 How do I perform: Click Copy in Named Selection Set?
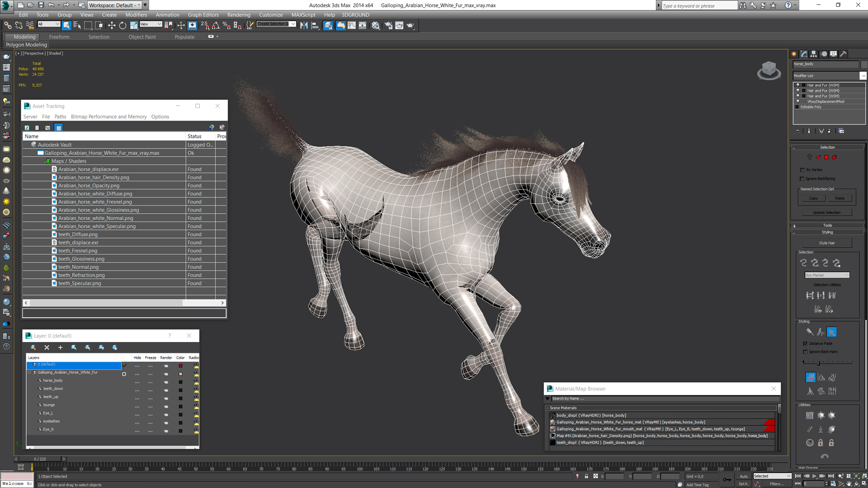tap(813, 198)
